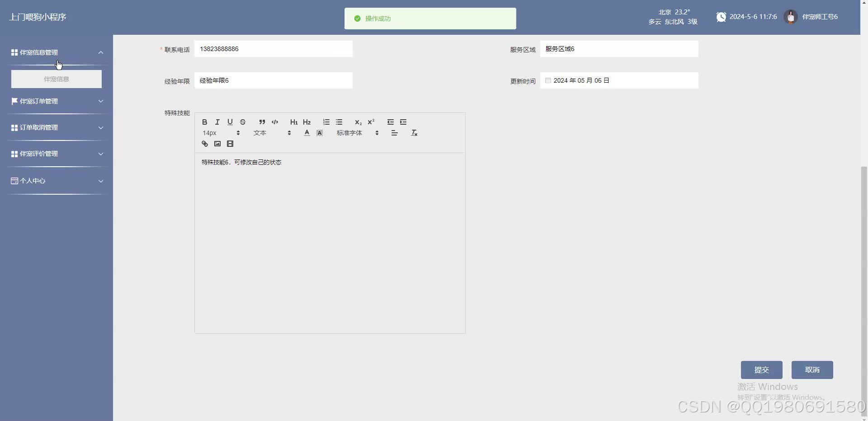Apply subscript formatting

[x=358, y=122]
